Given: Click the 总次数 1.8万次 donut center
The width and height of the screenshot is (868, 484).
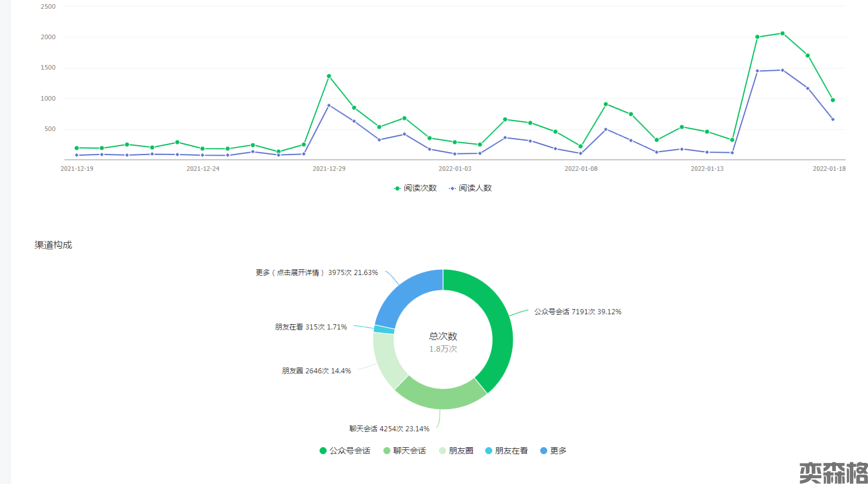Looking at the screenshot, I should click(x=443, y=342).
